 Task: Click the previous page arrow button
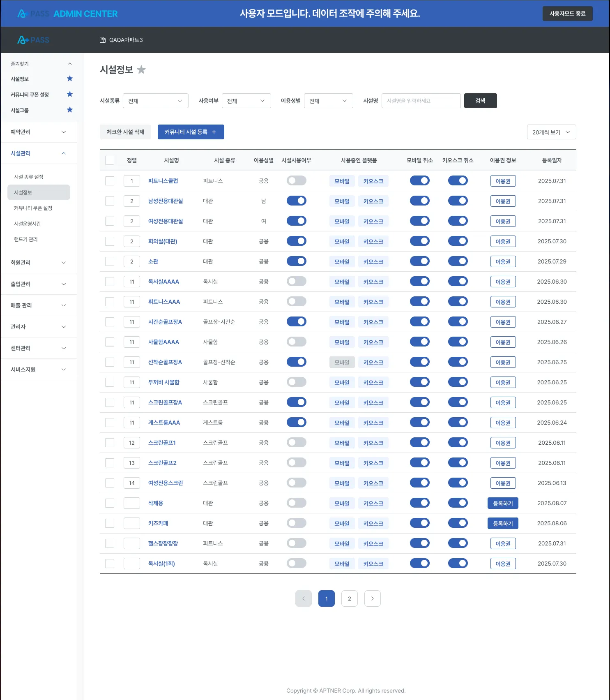304,598
